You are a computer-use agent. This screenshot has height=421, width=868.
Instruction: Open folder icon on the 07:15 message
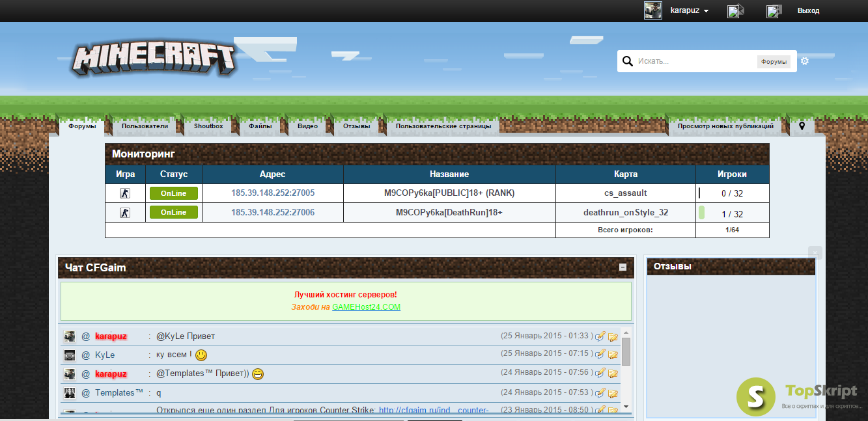613,355
